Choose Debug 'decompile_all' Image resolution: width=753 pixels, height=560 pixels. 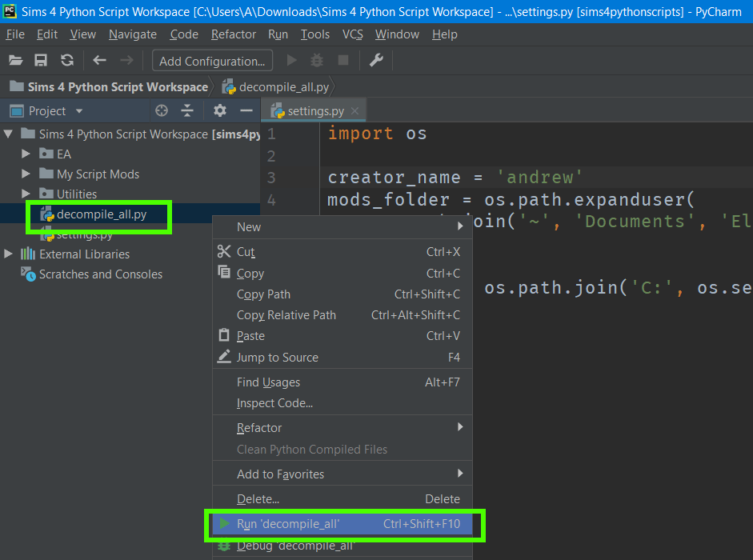click(342, 545)
